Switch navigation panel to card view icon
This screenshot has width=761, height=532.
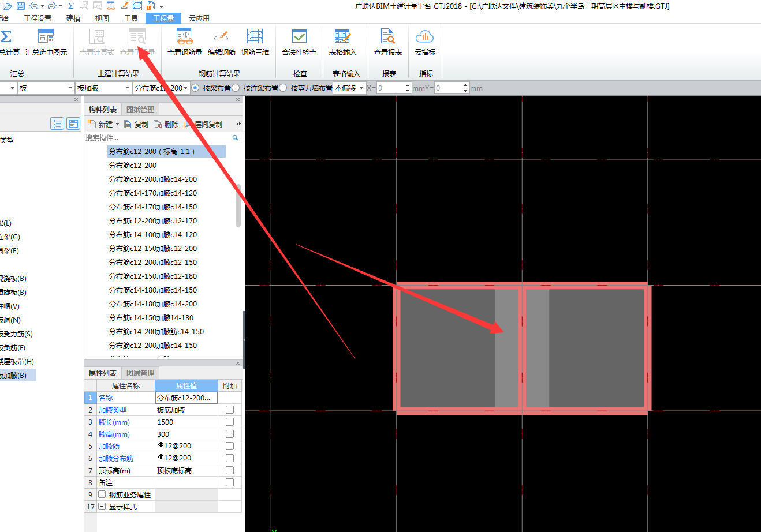(73, 123)
